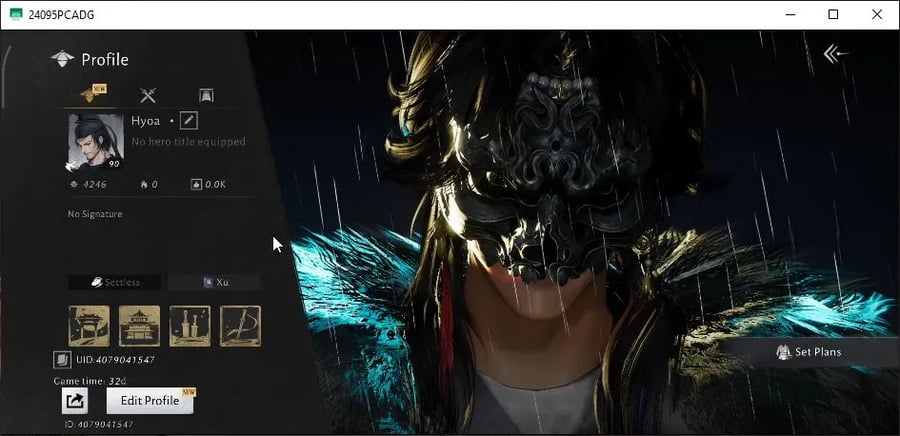
Task: Click the Hyoa character avatar portrait
Action: click(x=95, y=141)
